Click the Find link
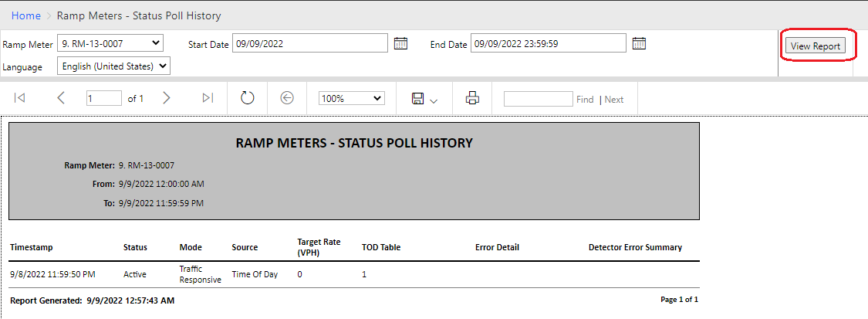 [585, 100]
